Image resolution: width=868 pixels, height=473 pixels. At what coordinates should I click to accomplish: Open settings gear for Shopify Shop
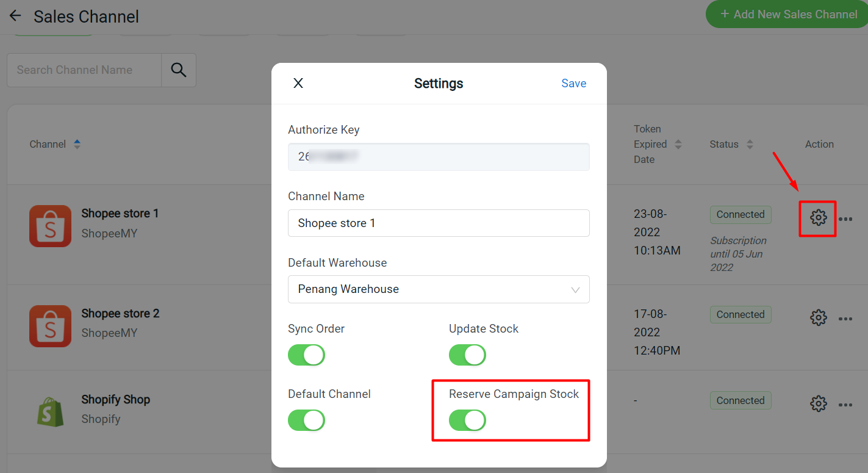(818, 403)
